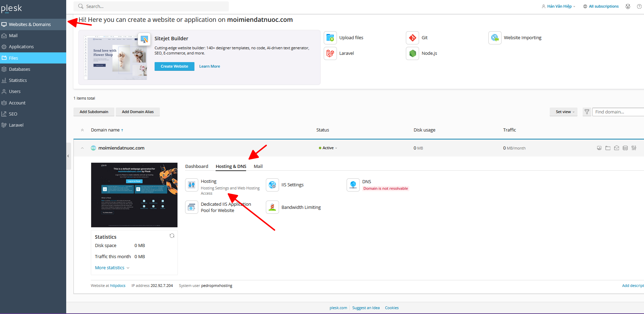Click the Sitejet Flower Shop preview image
644x314 pixels.
pyautogui.click(x=115, y=57)
